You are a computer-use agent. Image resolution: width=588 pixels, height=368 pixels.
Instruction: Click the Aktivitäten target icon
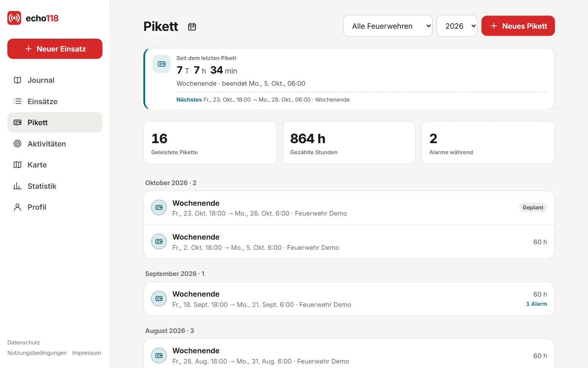tap(17, 144)
